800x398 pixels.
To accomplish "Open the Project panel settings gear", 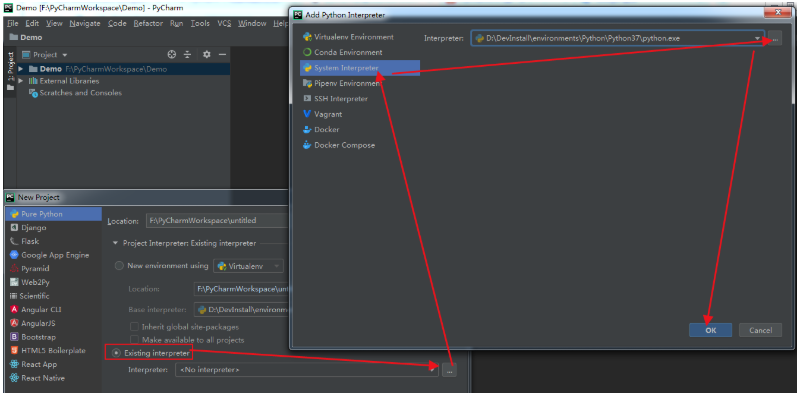I will pyautogui.click(x=207, y=55).
